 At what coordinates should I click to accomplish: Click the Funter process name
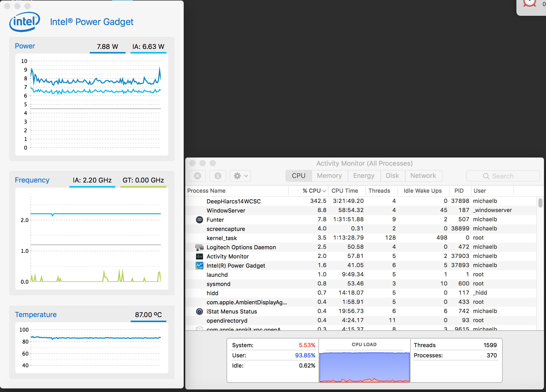215,220
